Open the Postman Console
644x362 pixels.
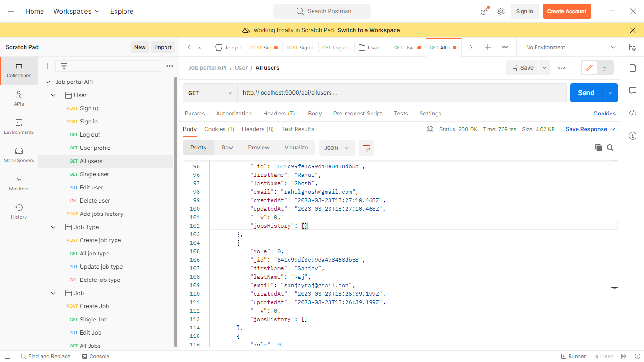[x=95, y=356]
